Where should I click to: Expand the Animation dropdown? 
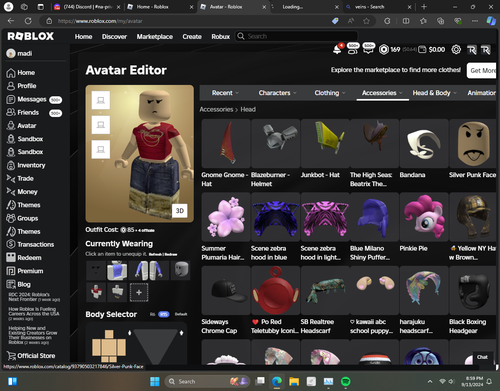coord(481,93)
